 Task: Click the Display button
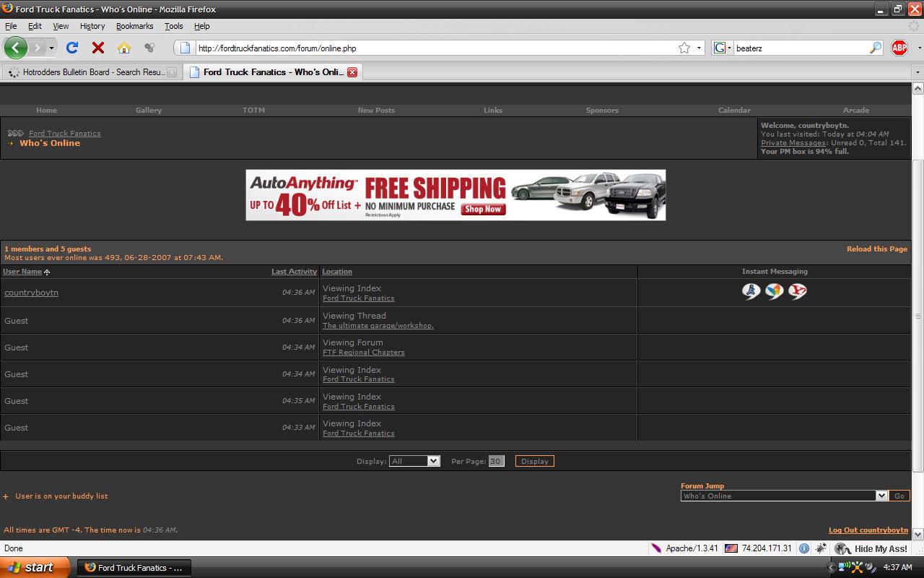click(x=535, y=461)
